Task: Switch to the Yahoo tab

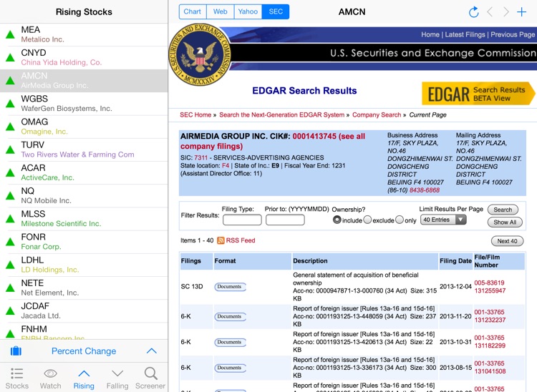Action: 248,11
